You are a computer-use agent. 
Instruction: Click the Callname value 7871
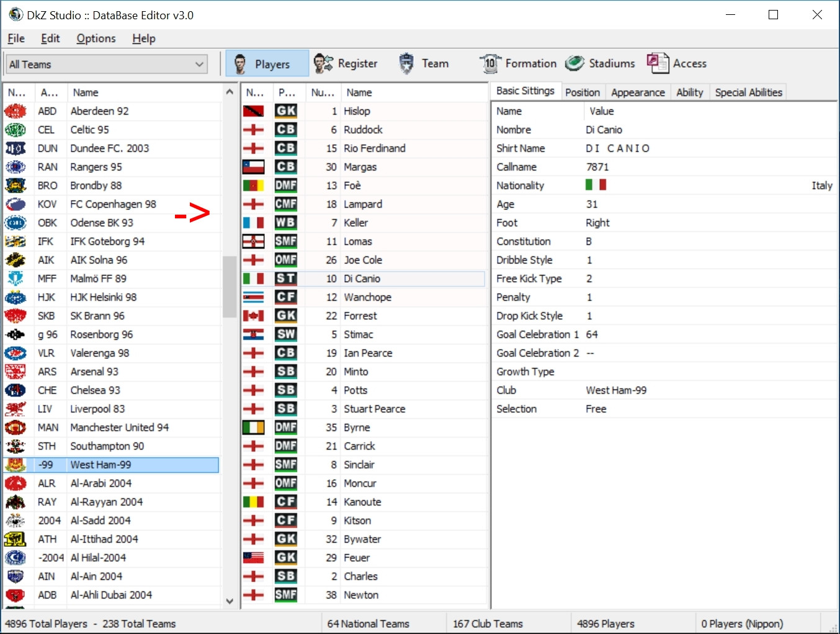coord(597,167)
